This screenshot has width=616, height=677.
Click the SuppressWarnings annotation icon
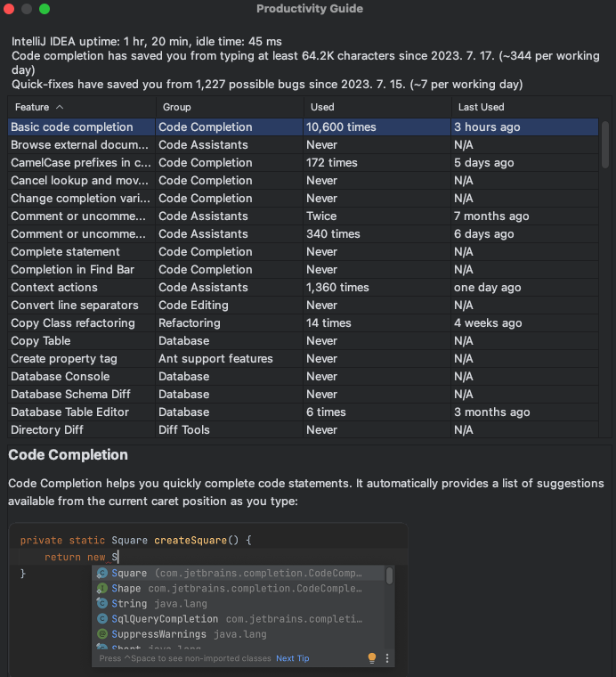(102, 634)
